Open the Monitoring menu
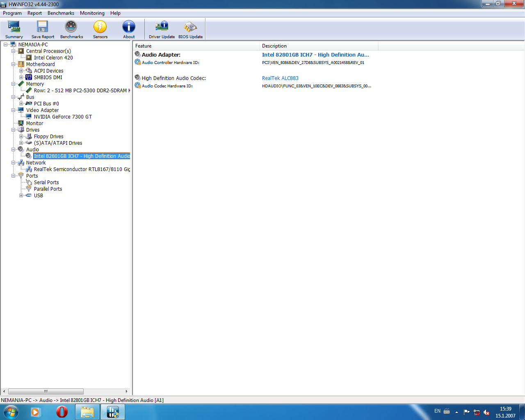525x420 pixels. pos(92,13)
